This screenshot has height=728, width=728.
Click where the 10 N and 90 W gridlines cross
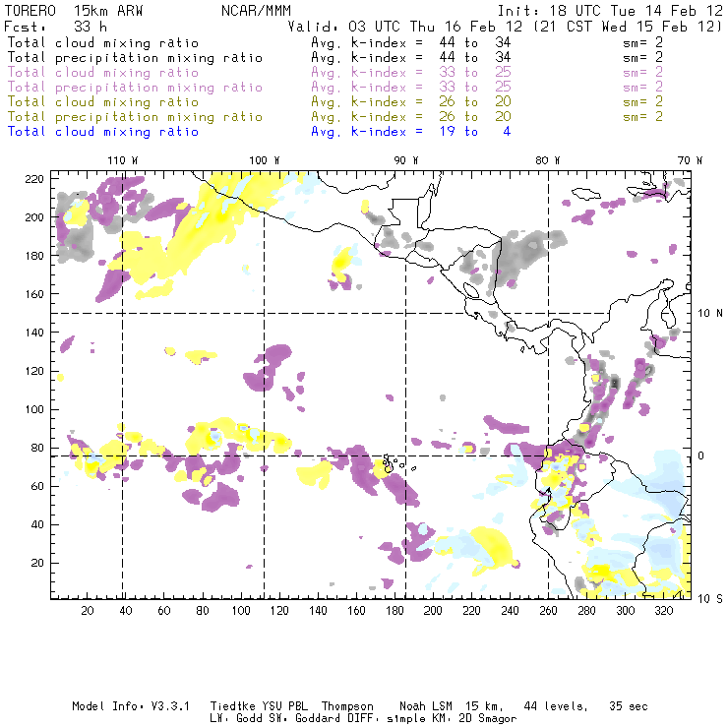pyautogui.click(x=406, y=313)
